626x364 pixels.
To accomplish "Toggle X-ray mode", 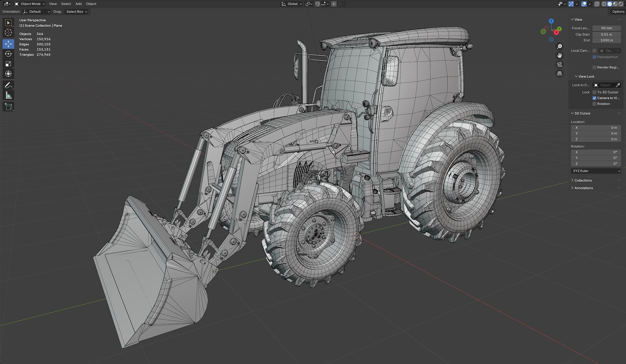I will [x=597, y=4].
